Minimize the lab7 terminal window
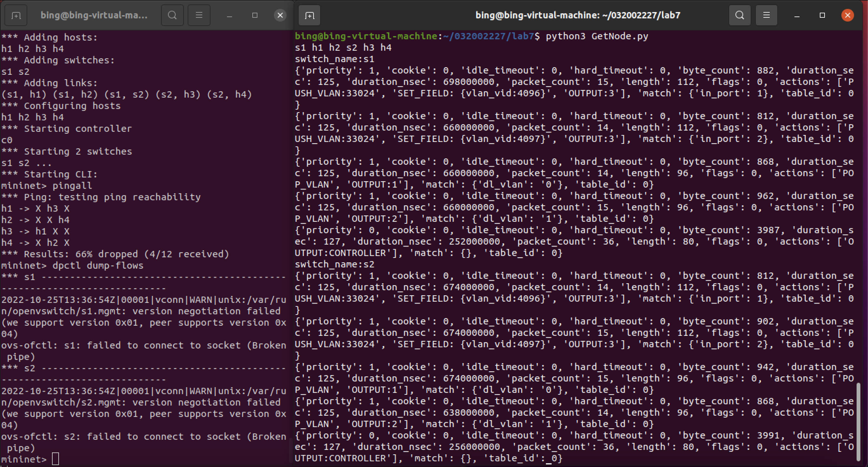The image size is (868, 467). coord(797,16)
